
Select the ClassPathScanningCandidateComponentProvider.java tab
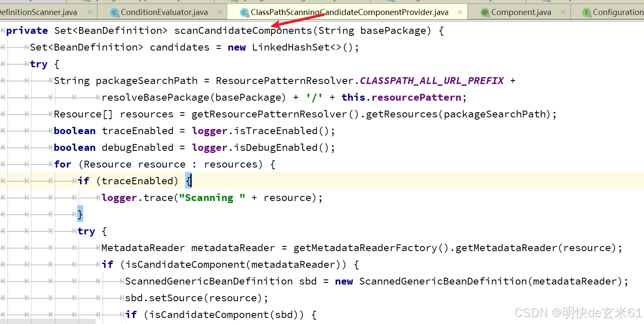pos(349,12)
